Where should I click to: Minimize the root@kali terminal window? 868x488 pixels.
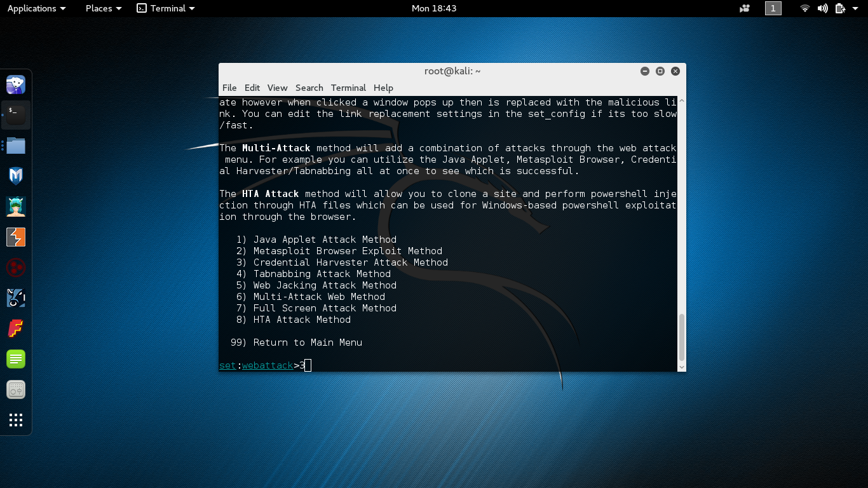pyautogui.click(x=645, y=71)
